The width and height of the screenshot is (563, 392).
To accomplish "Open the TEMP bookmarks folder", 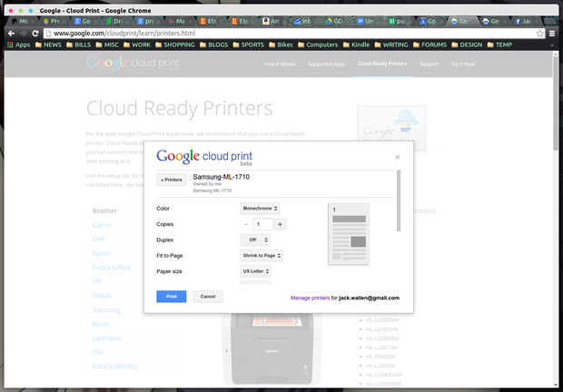I will coord(499,44).
